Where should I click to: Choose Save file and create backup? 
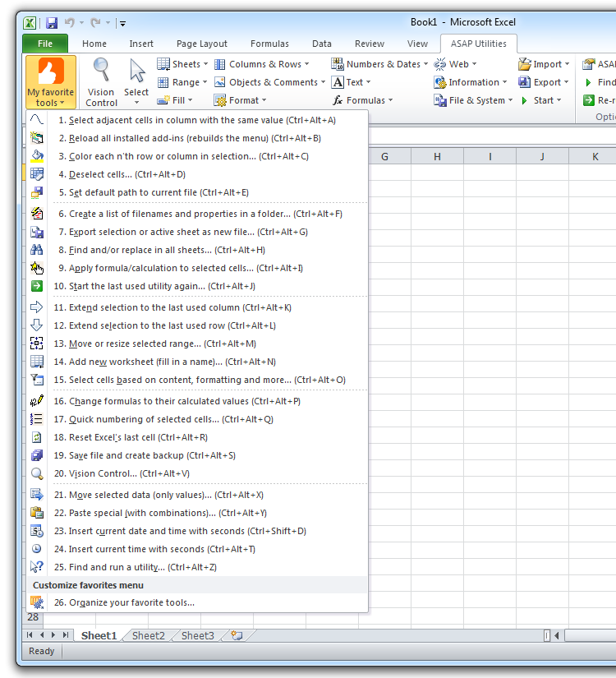tap(198, 455)
